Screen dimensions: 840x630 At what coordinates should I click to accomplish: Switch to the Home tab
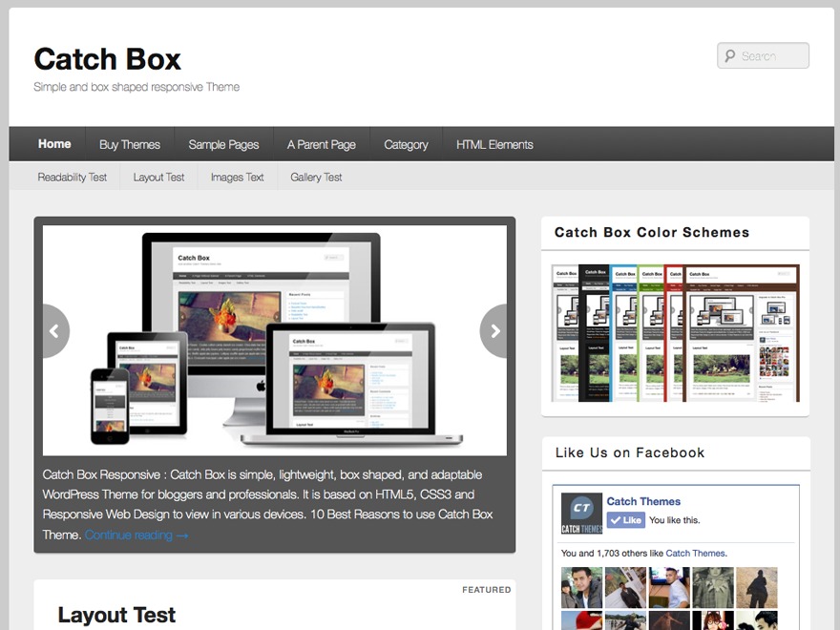(x=53, y=144)
